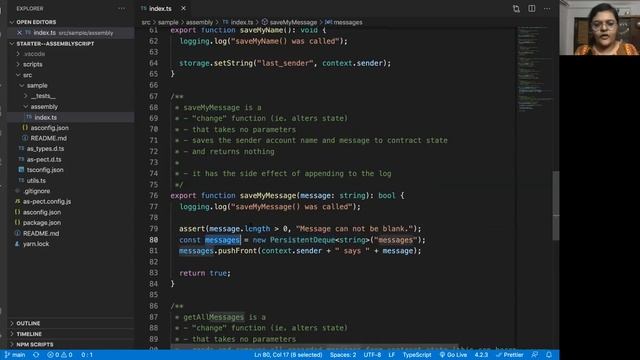The width and height of the screenshot is (640, 360).
Task: Click 'index.ts' in the breadcrumb path
Action: (x=242, y=22)
